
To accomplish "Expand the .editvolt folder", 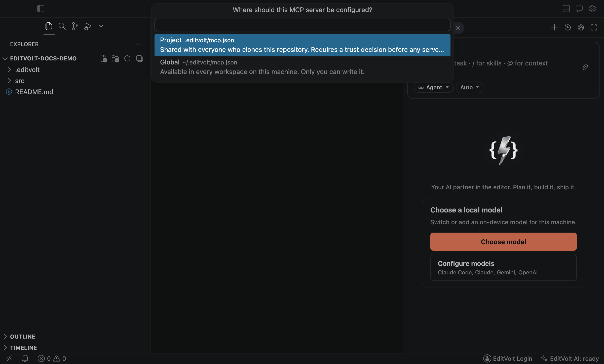I will [9, 69].
